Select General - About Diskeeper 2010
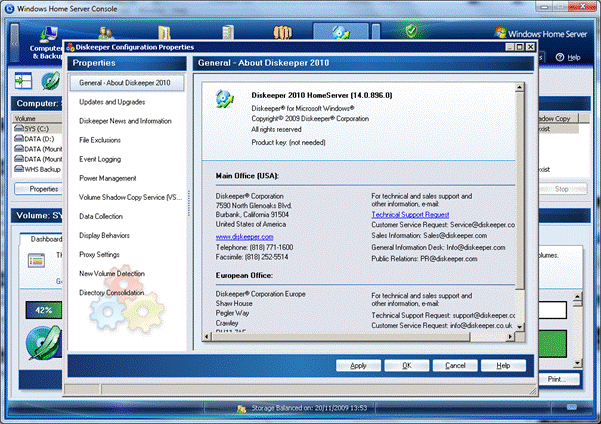The height and width of the screenshot is (424, 601). pos(126,83)
